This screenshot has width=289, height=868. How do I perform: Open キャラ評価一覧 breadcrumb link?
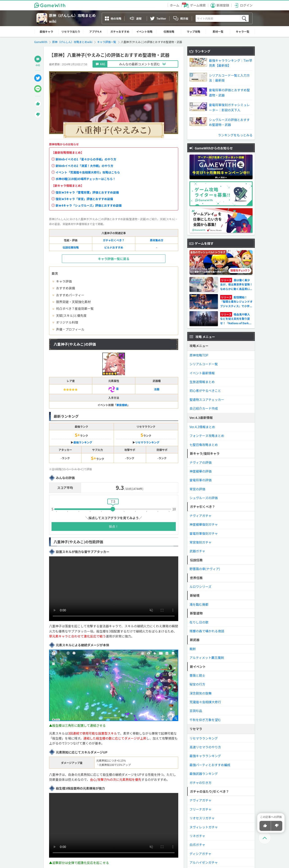106,42
